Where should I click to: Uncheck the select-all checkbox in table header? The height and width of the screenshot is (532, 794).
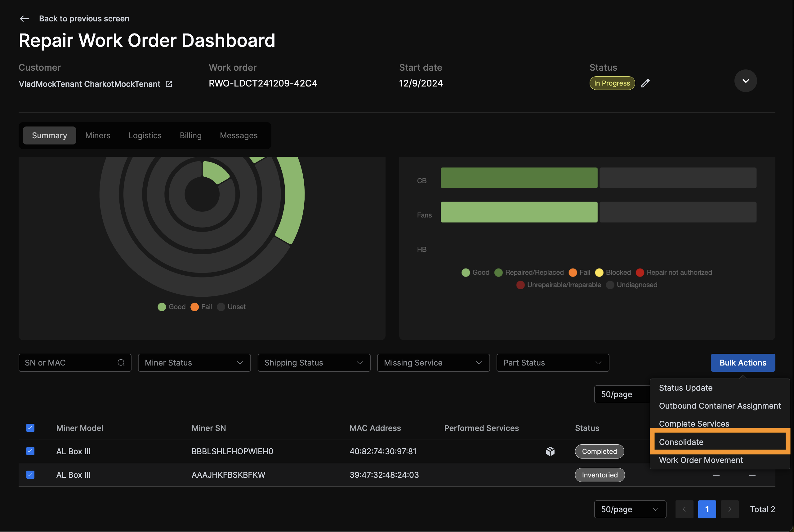coord(30,428)
